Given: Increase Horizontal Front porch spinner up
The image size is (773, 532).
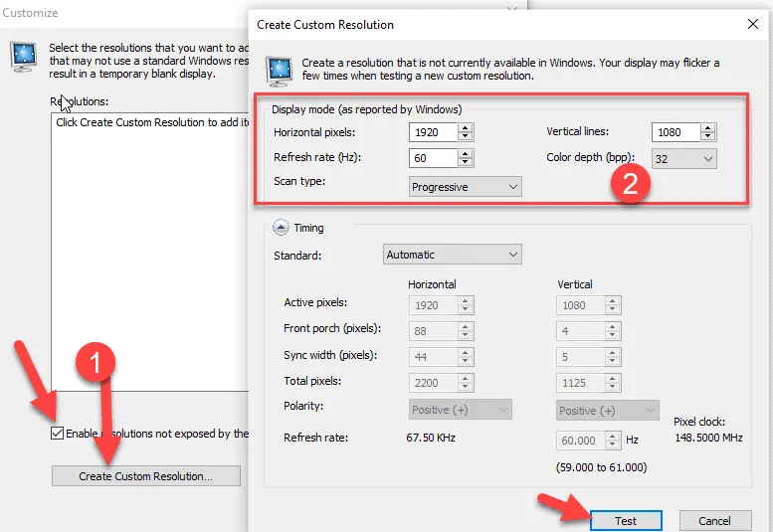Looking at the screenshot, I should coord(465,327).
